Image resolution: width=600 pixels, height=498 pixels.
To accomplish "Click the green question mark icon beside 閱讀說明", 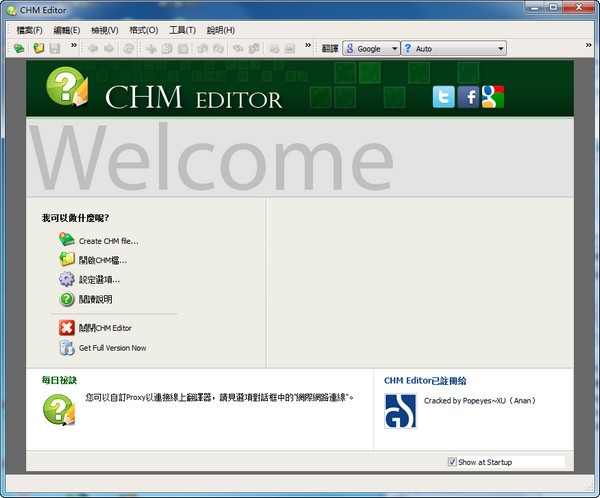I will [x=67, y=299].
